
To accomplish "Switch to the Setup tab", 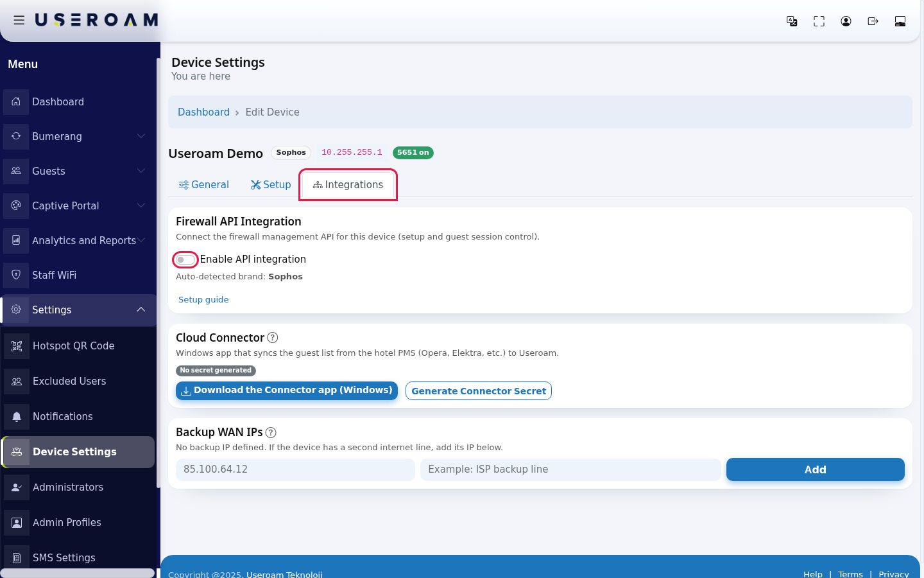I will point(271,185).
